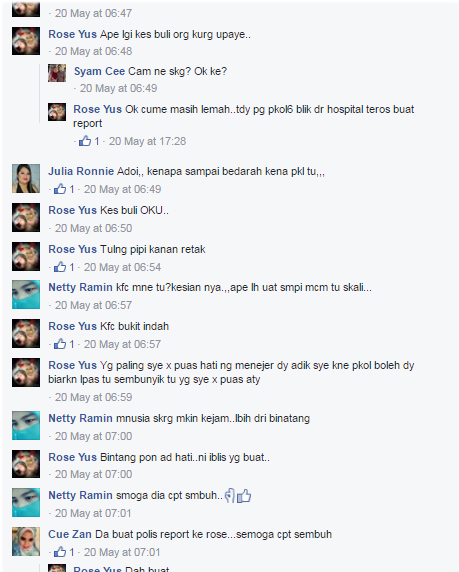
Task: Open Julia Ronnie profile name link
Action: (81, 171)
